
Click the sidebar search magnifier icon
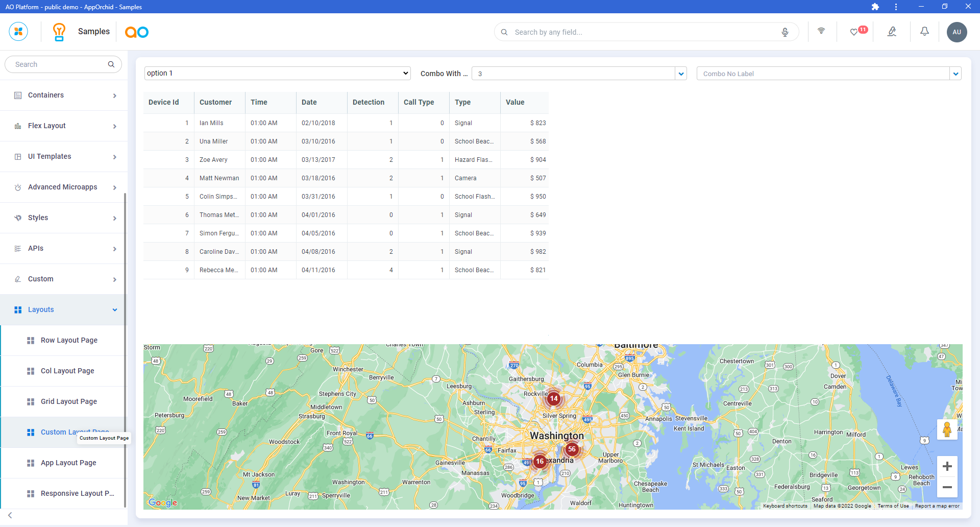pos(111,64)
